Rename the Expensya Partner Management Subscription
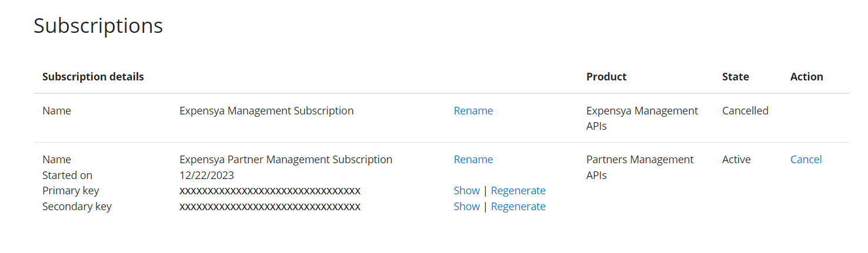 coord(473,160)
